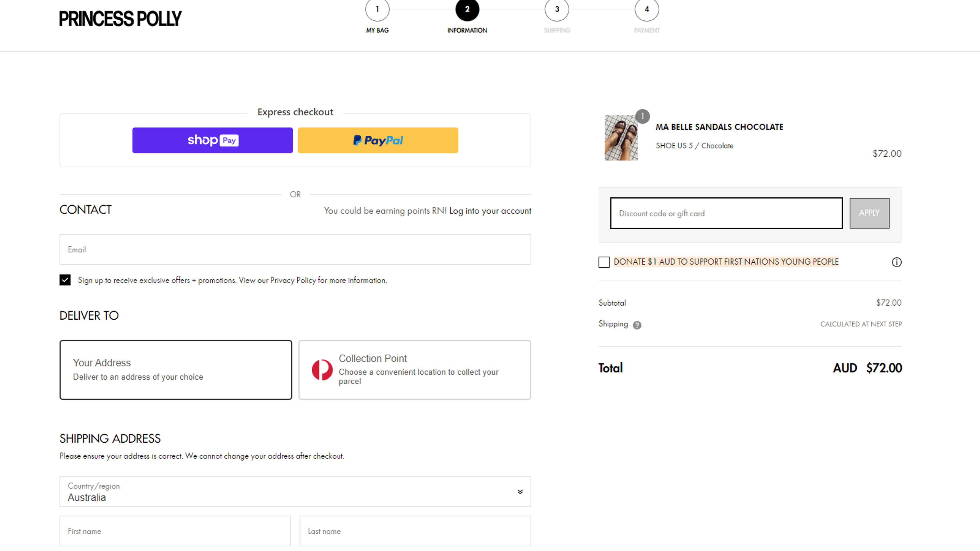The width and height of the screenshot is (980, 551).
Task: Focus the Last name field
Action: 415,531
